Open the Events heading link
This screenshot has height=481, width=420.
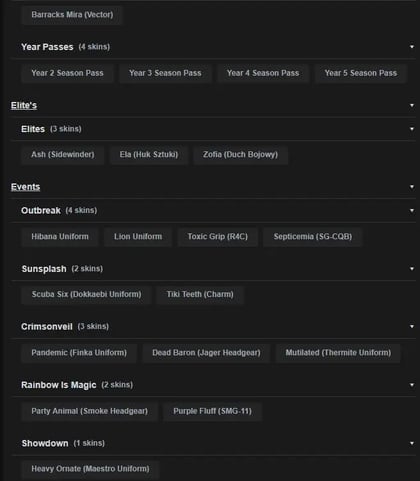coord(25,187)
